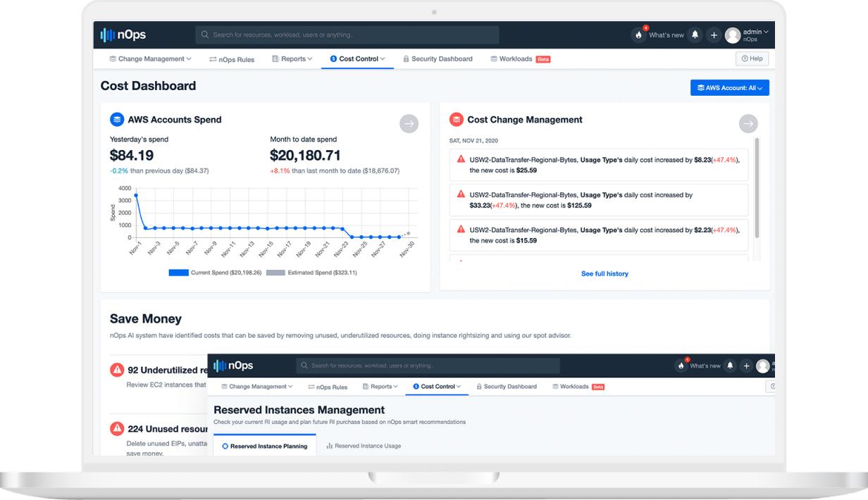Expand Cost Control dropdown in Reserved Instances window
This screenshot has width=868, height=500.
(x=437, y=387)
